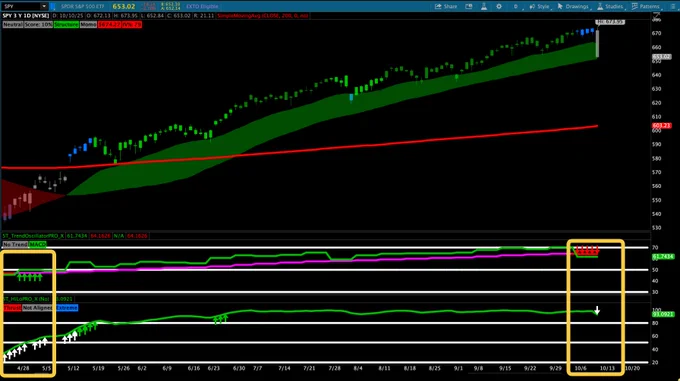Click the ST_HiLoPRO_X study title
The width and height of the screenshot is (680, 381).
tap(26, 299)
